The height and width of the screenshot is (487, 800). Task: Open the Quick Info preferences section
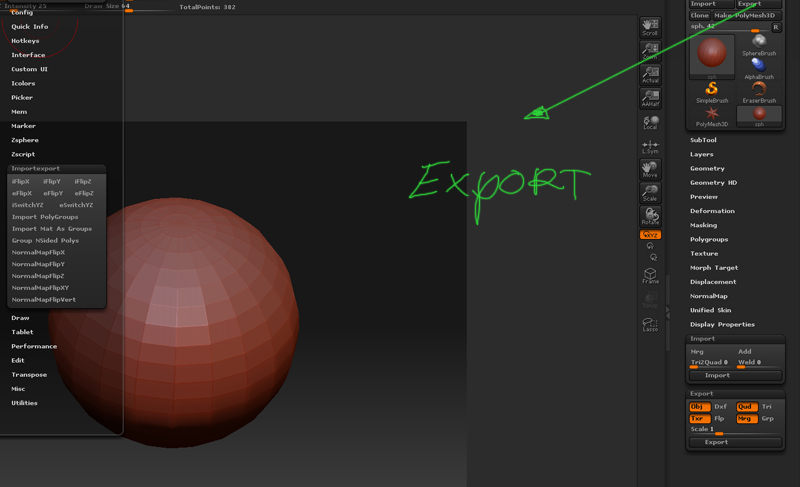(x=30, y=27)
